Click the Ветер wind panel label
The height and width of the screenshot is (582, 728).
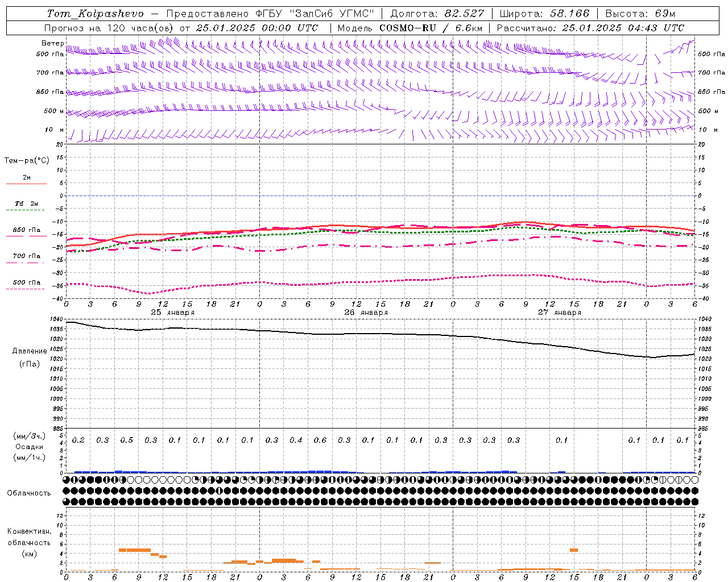(52, 43)
